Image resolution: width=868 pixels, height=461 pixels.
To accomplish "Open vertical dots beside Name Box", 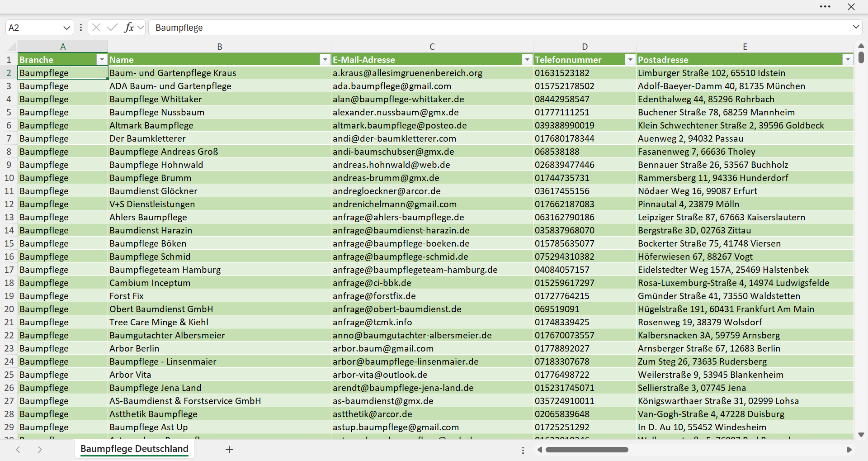I will point(80,28).
